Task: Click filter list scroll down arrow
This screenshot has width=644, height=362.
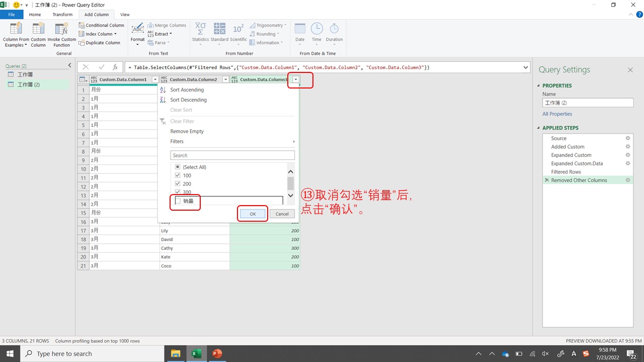Action: click(290, 196)
